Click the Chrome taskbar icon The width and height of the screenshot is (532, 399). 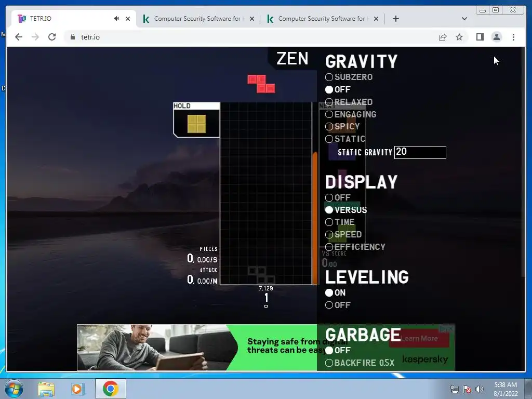[x=111, y=389]
